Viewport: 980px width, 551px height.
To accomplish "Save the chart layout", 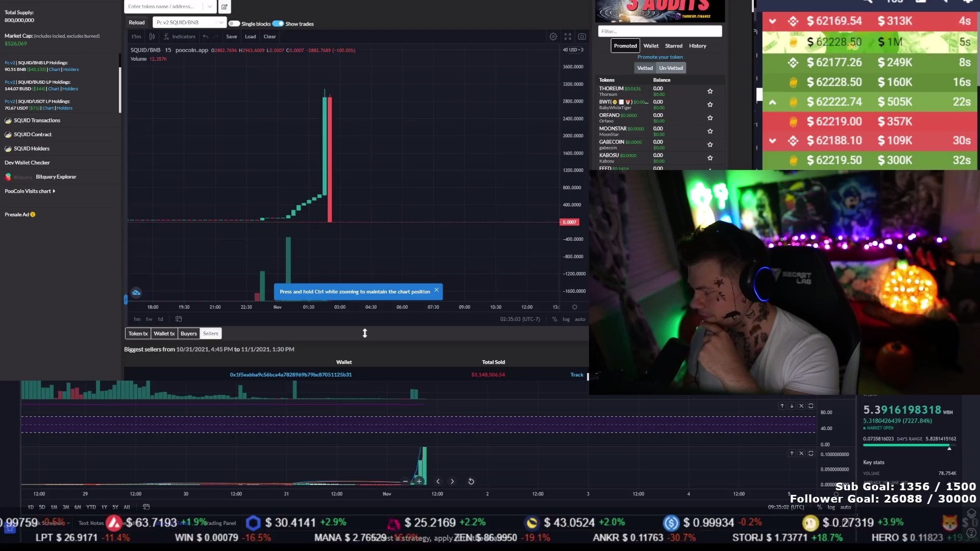I will 231,37.
